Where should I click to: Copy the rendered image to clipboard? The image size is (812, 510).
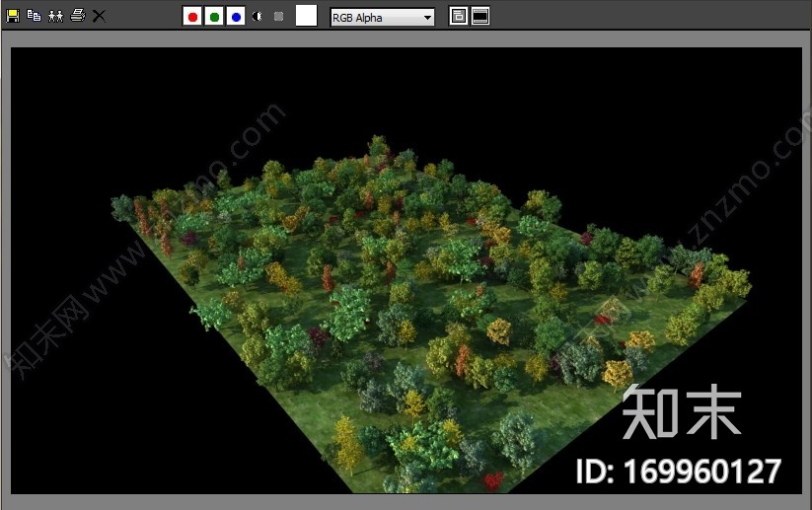pos(35,16)
